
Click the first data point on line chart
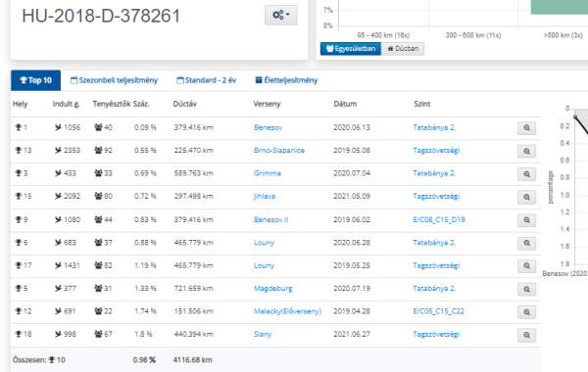click(575, 117)
